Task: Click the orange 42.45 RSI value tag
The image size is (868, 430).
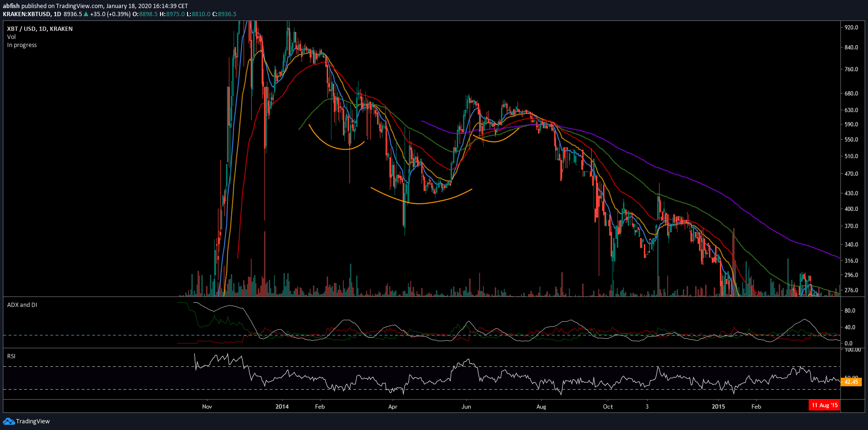Action: [x=851, y=382]
